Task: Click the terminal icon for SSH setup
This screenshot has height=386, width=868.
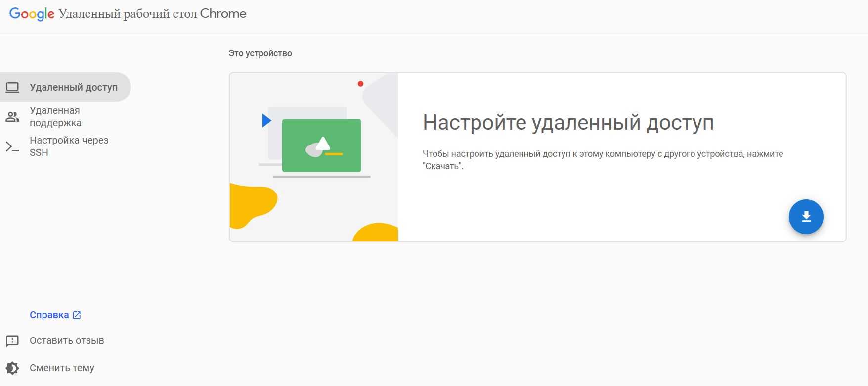Action: coord(12,146)
